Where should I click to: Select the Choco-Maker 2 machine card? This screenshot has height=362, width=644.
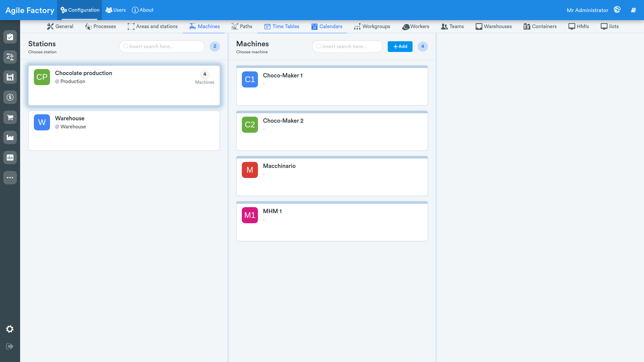click(x=332, y=131)
